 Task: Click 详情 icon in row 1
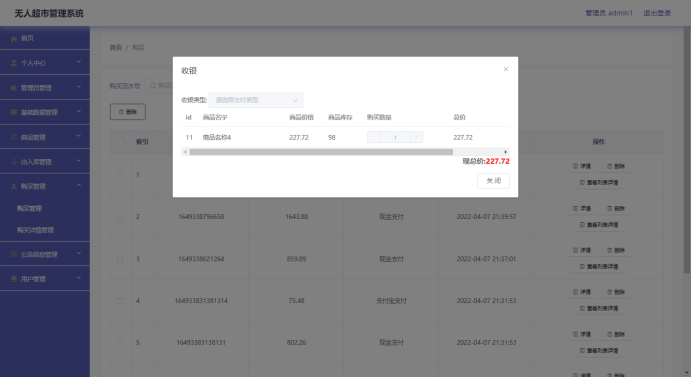(575, 166)
